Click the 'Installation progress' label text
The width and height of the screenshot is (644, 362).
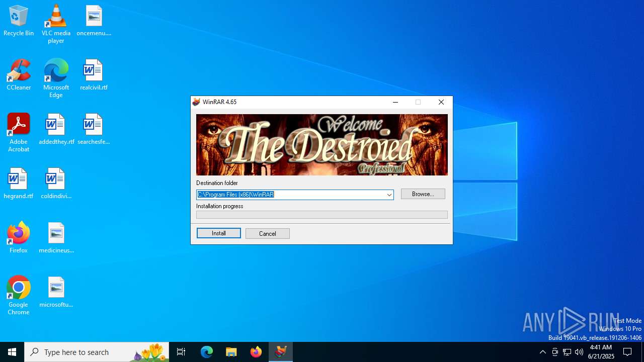click(x=220, y=206)
